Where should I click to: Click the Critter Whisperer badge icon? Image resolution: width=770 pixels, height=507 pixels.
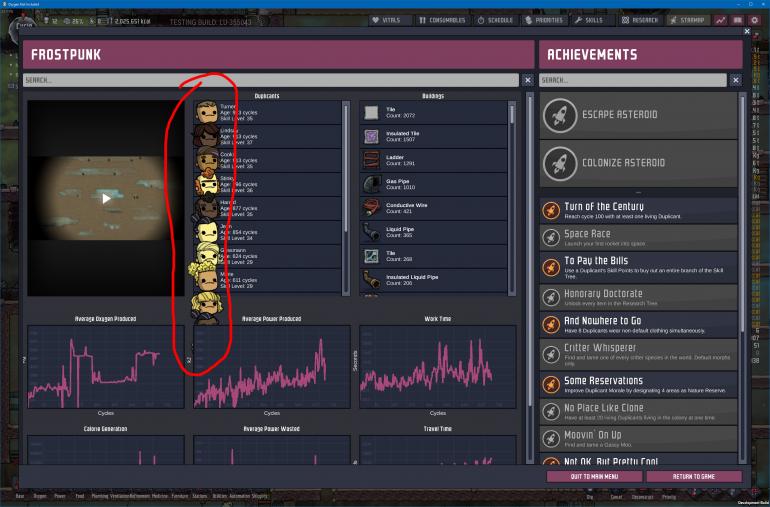551,354
